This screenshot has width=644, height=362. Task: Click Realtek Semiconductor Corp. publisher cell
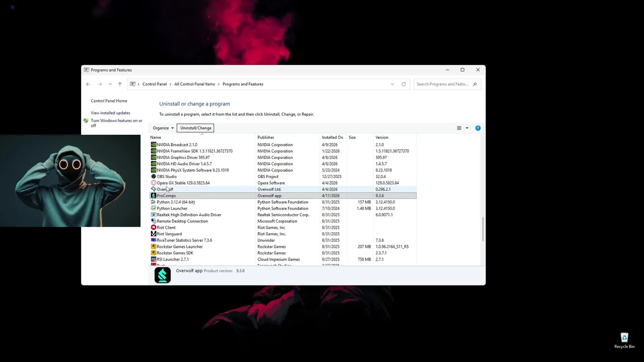pyautogui.click(x=283, y=215)
